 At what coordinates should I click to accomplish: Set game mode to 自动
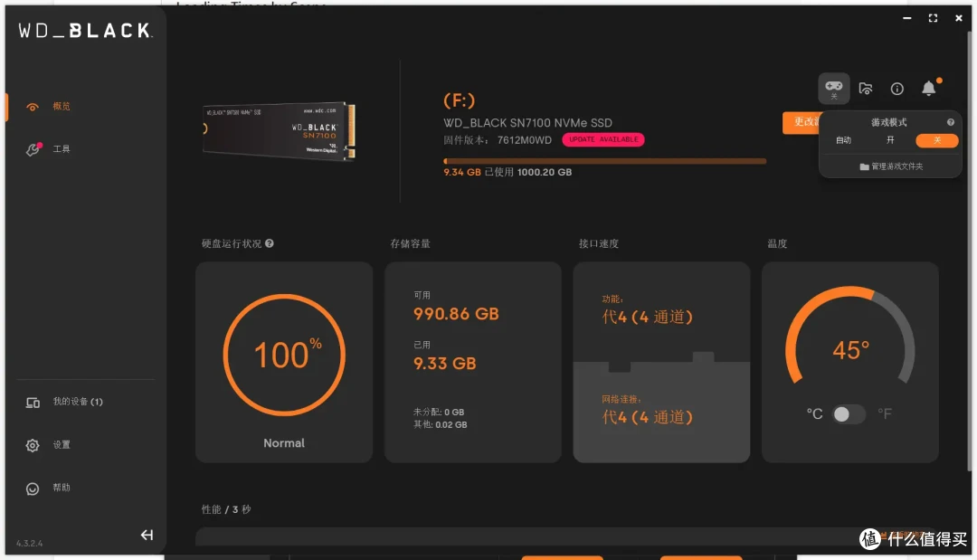[x=844, y=140]
